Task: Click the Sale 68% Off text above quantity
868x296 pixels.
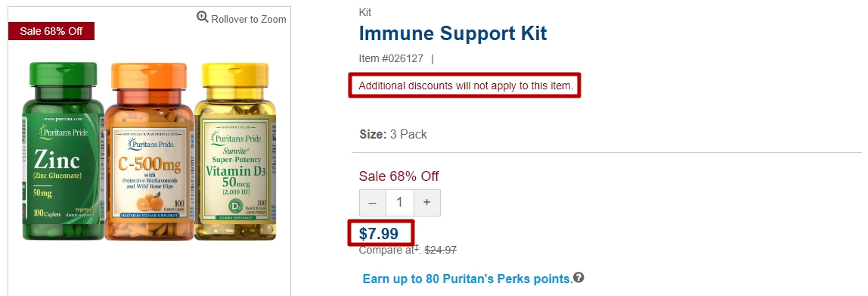Action: [x=398, y=176]
